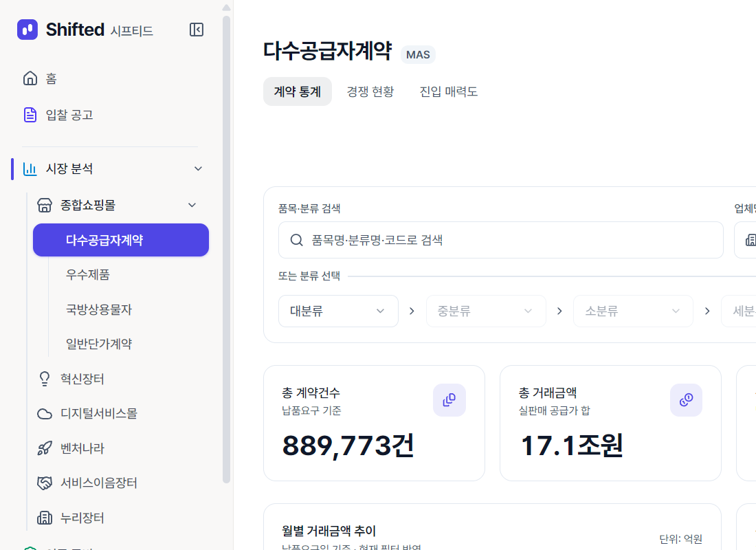Switch to the 진입 매력도 tab
The height and width of the screenshot is (550, 756).
[x=448, y=91]
